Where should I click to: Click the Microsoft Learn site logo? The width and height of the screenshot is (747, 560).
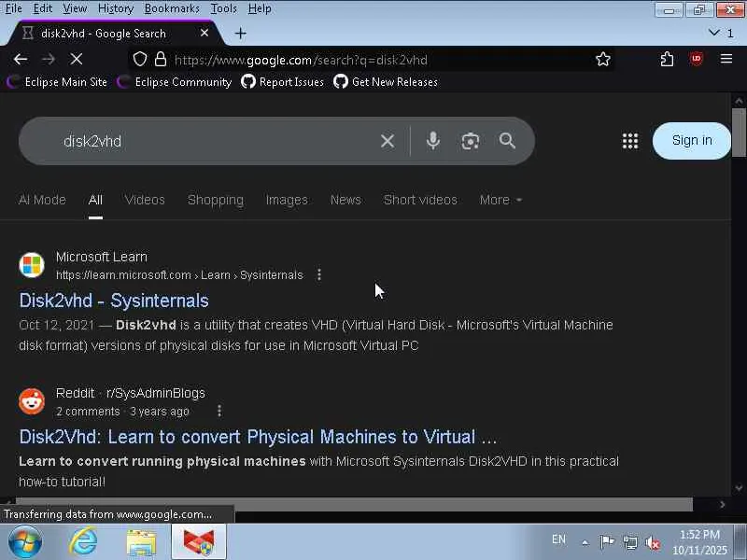click(32, 265)
